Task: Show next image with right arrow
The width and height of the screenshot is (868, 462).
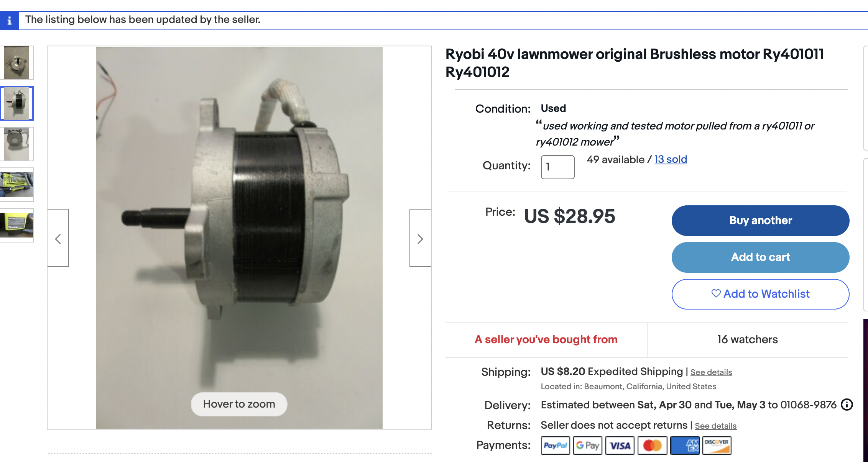Action: click(x=420, y=238)
